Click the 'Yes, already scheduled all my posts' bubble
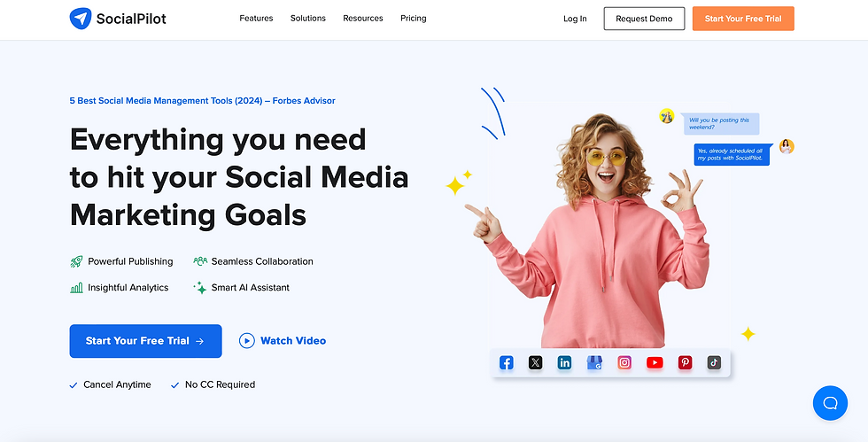This screenshot has width=868, height=442. (732, 154)
